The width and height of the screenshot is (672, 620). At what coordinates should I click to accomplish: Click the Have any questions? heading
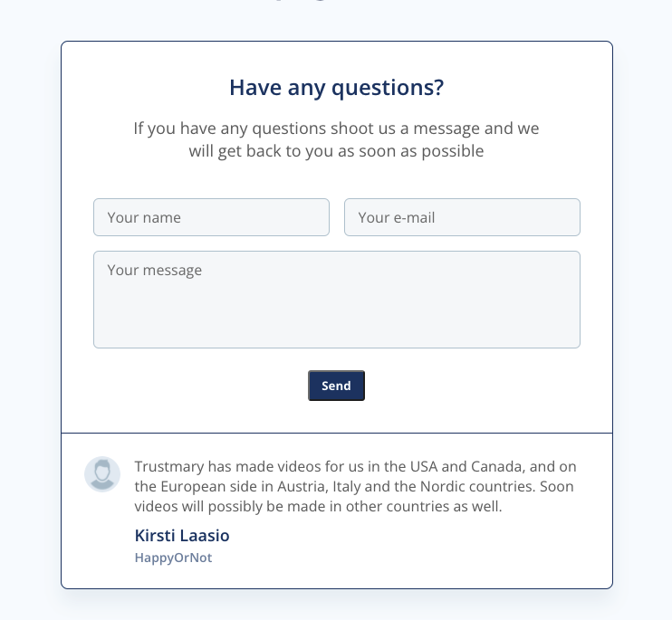coord(336,88)
